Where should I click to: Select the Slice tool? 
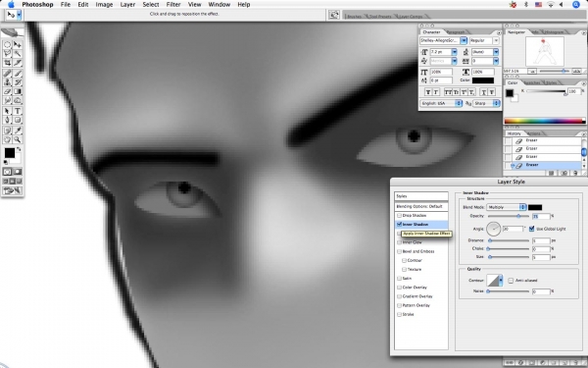click(x=18, y=63)
